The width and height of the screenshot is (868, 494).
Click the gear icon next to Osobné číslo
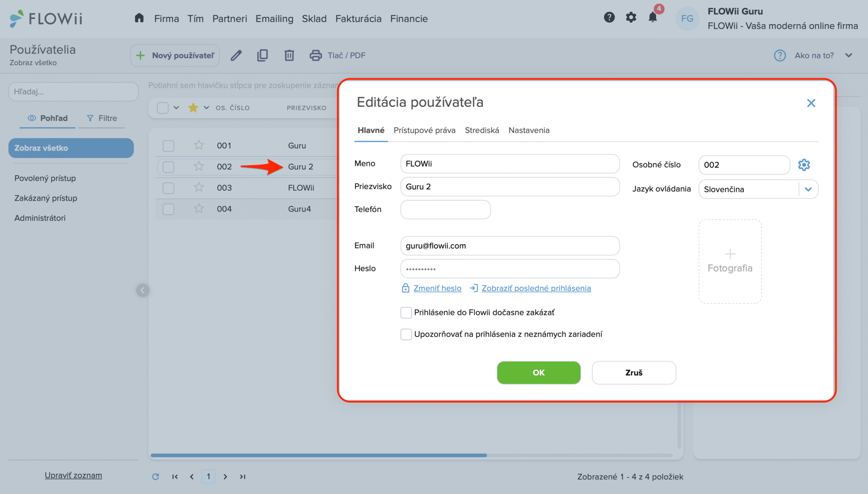pos(804,165)
